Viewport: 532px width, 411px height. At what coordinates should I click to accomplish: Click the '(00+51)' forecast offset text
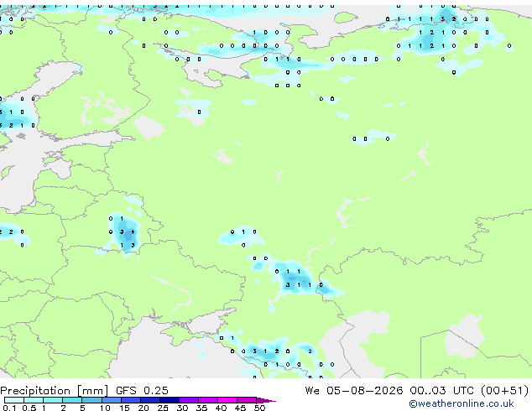pyautogui.click(x=504, y=391)
